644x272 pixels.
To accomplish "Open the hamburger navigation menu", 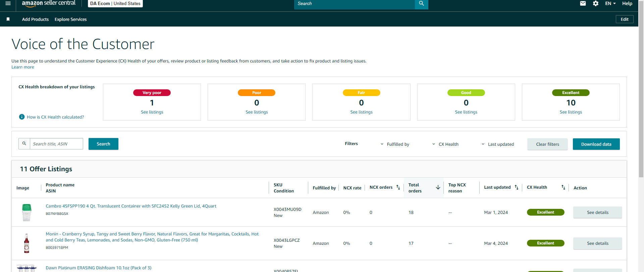I will coord(8,3).
